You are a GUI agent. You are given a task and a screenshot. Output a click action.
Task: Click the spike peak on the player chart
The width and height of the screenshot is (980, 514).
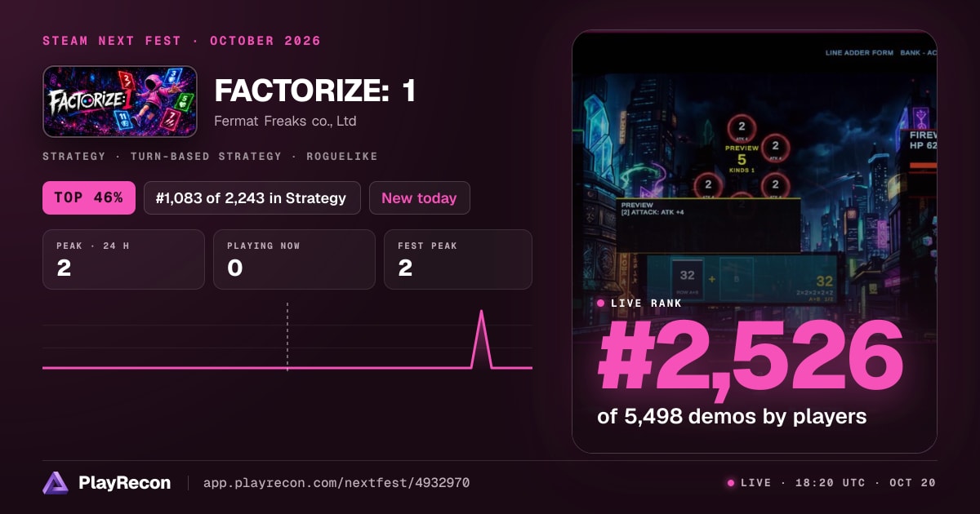pos(481,312)
